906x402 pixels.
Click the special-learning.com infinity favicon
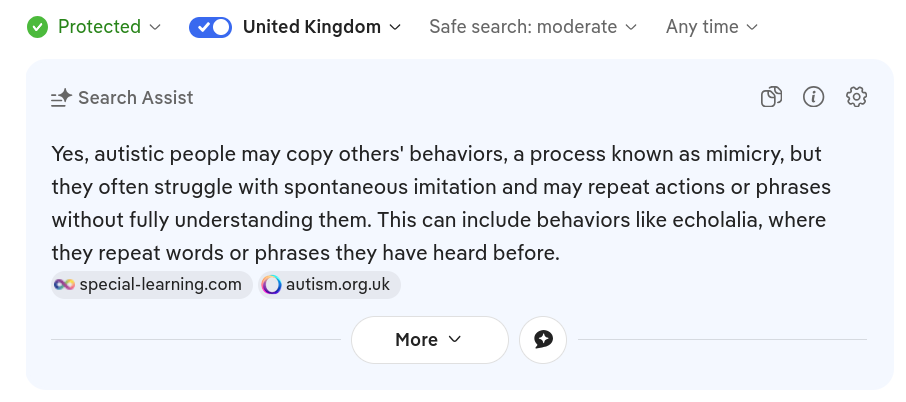click(65, 285)
